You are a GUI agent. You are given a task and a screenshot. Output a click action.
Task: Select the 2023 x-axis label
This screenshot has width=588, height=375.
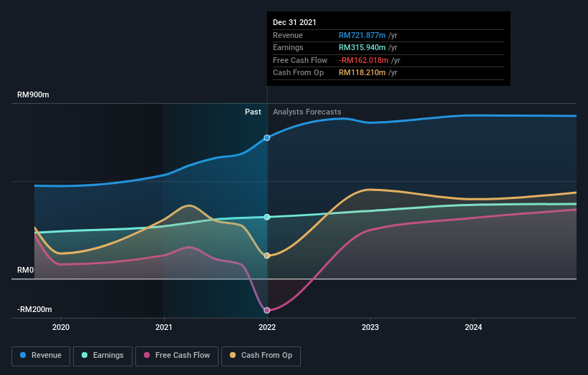pyautogui.click(x=370, y=327)
